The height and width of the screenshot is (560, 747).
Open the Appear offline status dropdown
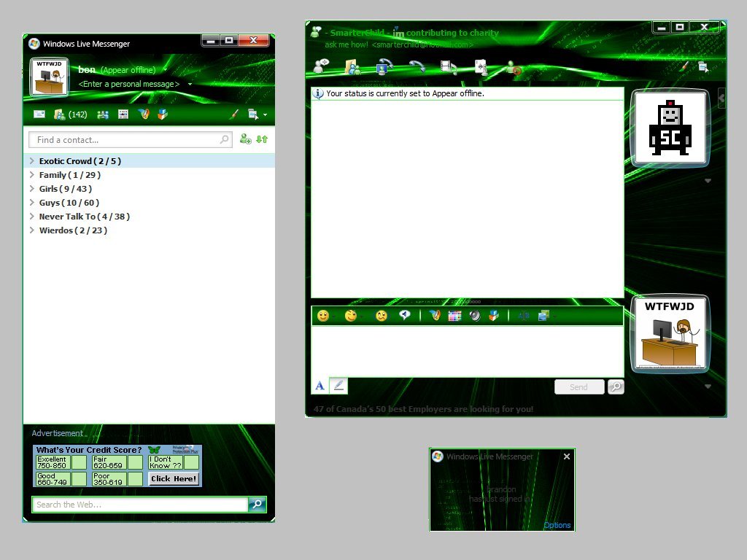[x=166, y=70]
